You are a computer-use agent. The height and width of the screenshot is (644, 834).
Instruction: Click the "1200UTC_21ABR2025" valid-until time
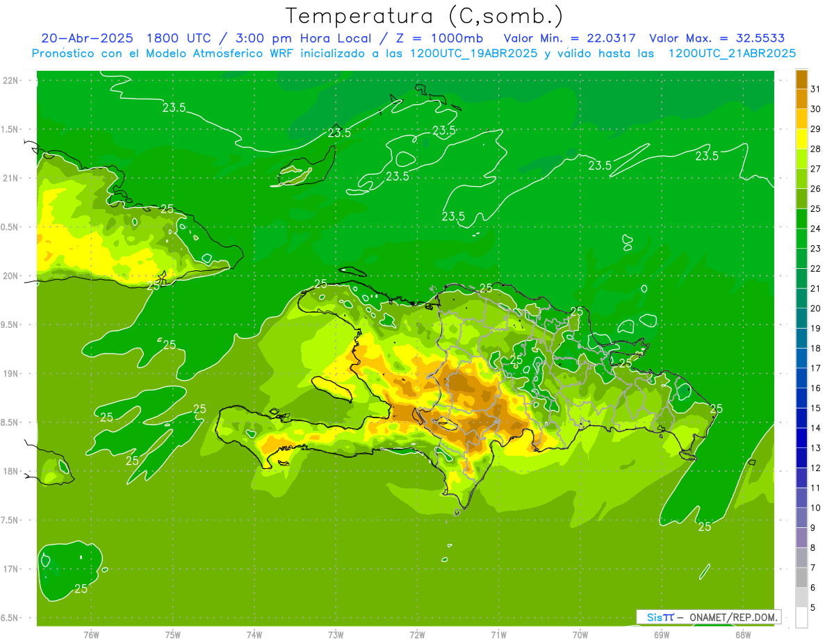pos(732,53)
